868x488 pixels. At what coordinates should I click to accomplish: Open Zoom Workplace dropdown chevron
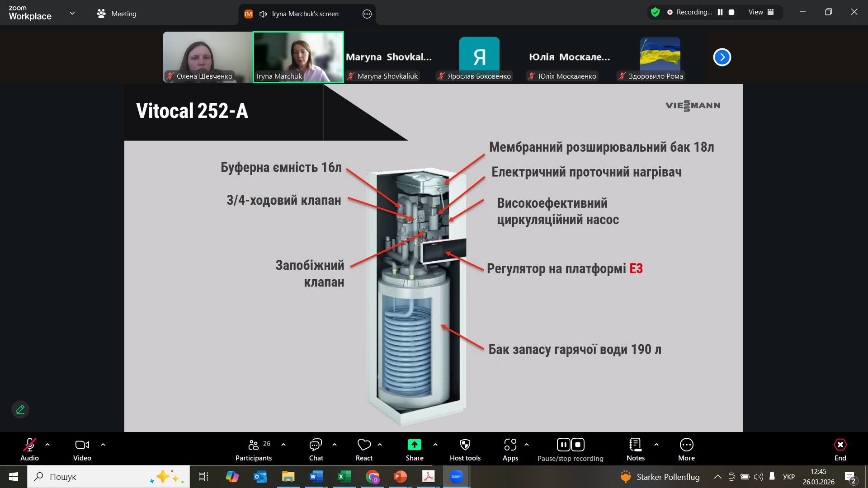72,14
